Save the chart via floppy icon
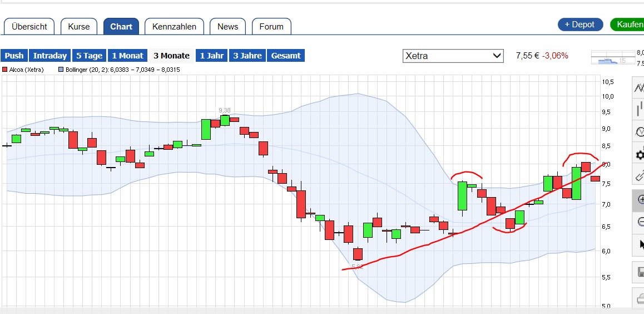The image size is (644, 314). pos(639,273)
